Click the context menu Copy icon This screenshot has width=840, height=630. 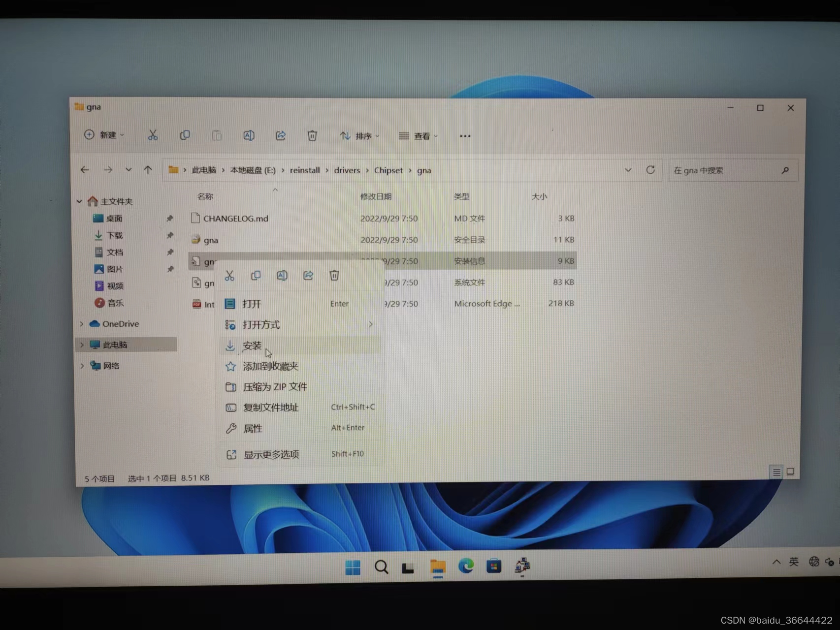[256, 276]
